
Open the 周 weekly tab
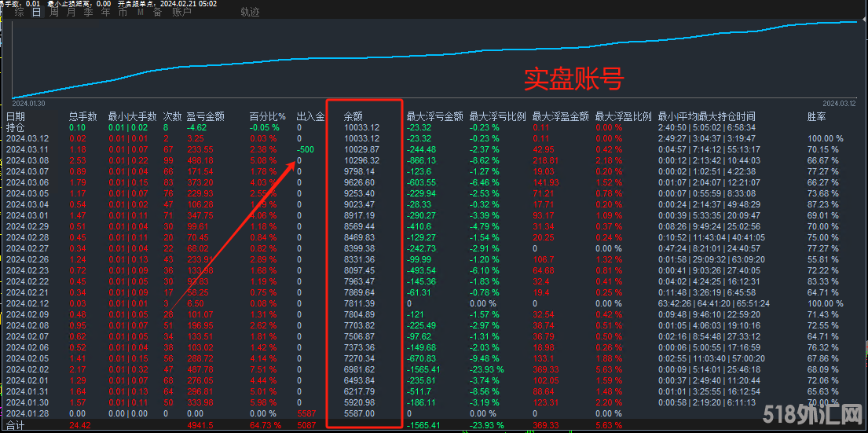pos(53,13)
